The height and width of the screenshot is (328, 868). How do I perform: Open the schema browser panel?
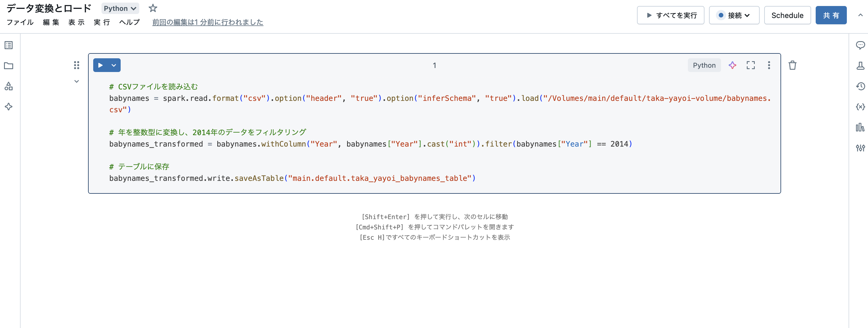click(8, 86)
